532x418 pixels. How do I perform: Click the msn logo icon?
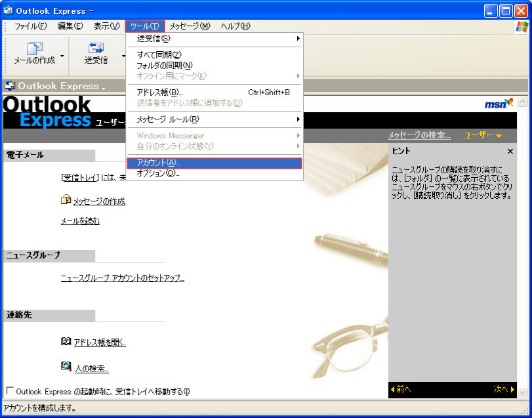pyautogui.click(x=499, y=104)
